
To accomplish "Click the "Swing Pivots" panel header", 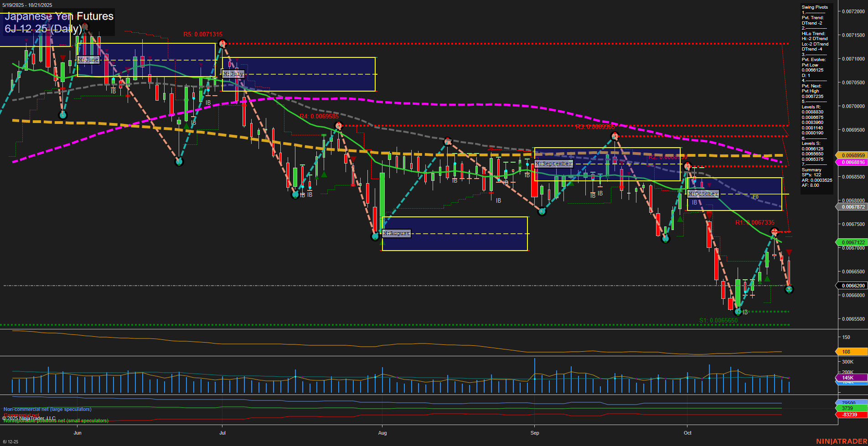I will coord(814,7).
